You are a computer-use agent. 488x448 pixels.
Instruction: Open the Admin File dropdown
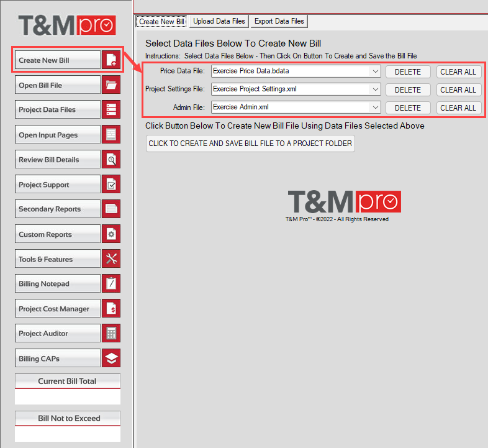click(x=376, y=107)
